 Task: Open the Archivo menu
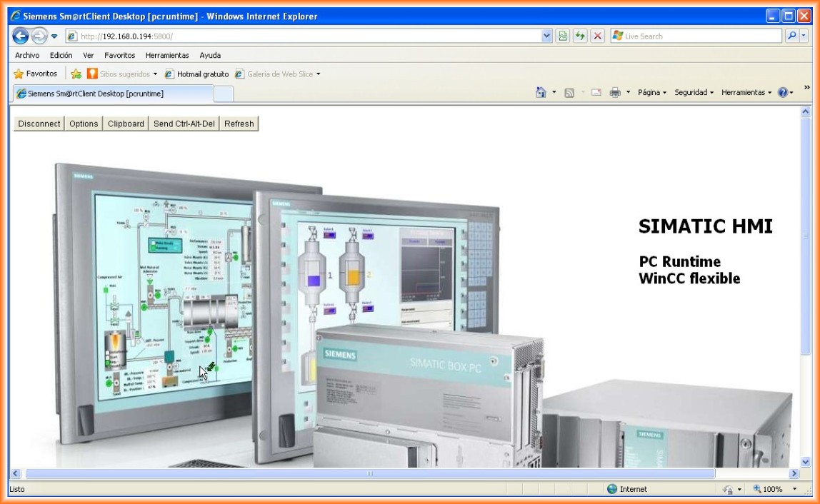(27, 55)
